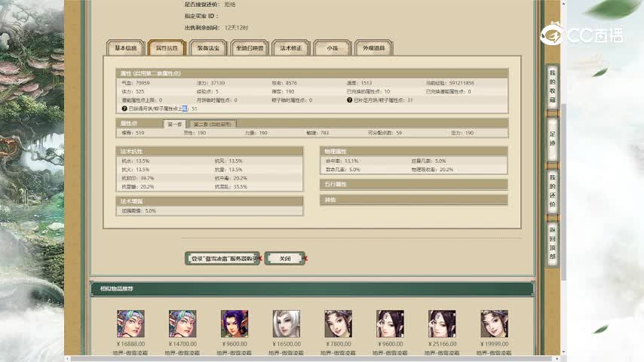Click the horizontal scrollbar at page bottom
Screen dimensions: 644x362
coord(312,359)
